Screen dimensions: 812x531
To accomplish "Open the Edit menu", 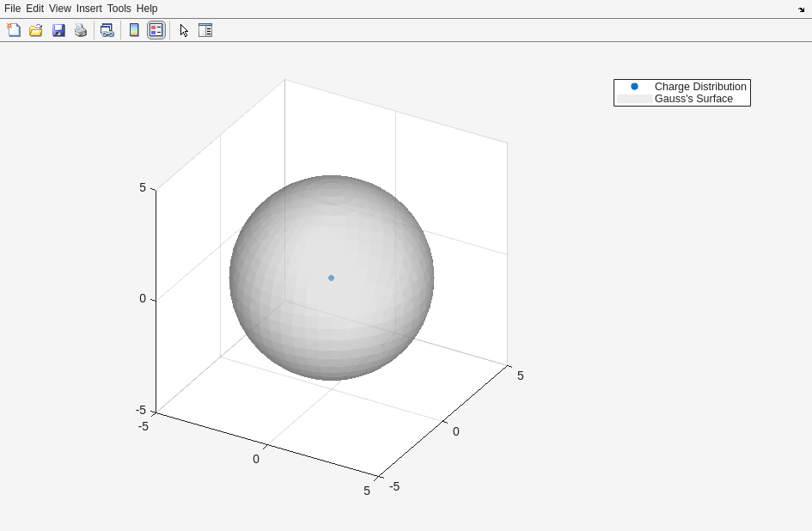I will coord(34,9).
